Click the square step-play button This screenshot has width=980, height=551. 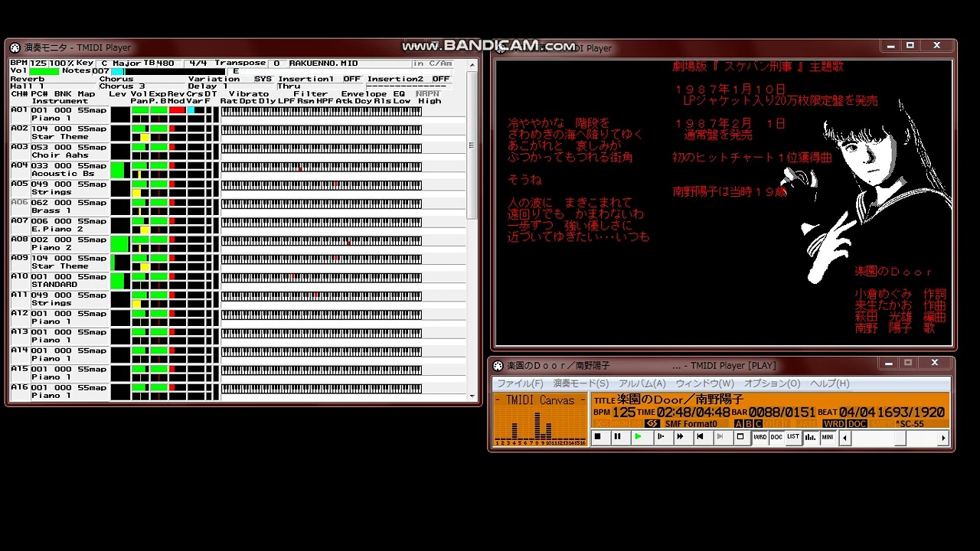tap(739, 436)
